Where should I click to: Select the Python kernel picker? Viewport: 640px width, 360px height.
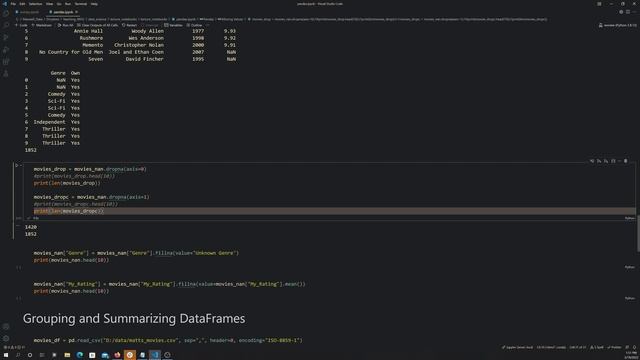617,25
